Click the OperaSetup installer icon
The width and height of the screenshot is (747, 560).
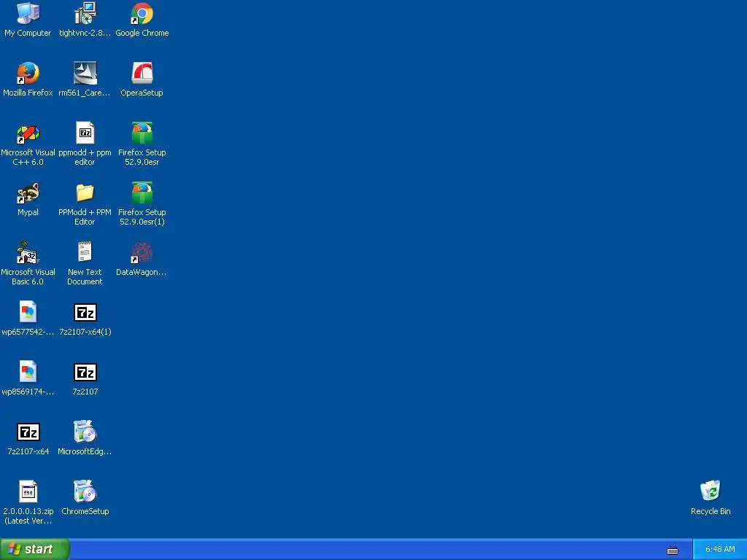[142, 74]
